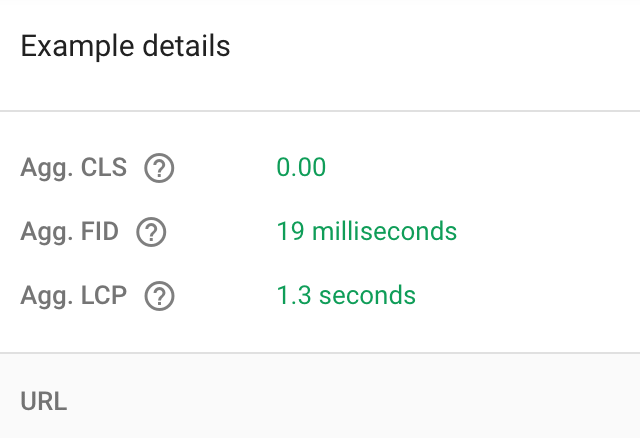Click the URL column header
Image resolution: width=640 pixels, height=438 pixels.
point(44,402)
